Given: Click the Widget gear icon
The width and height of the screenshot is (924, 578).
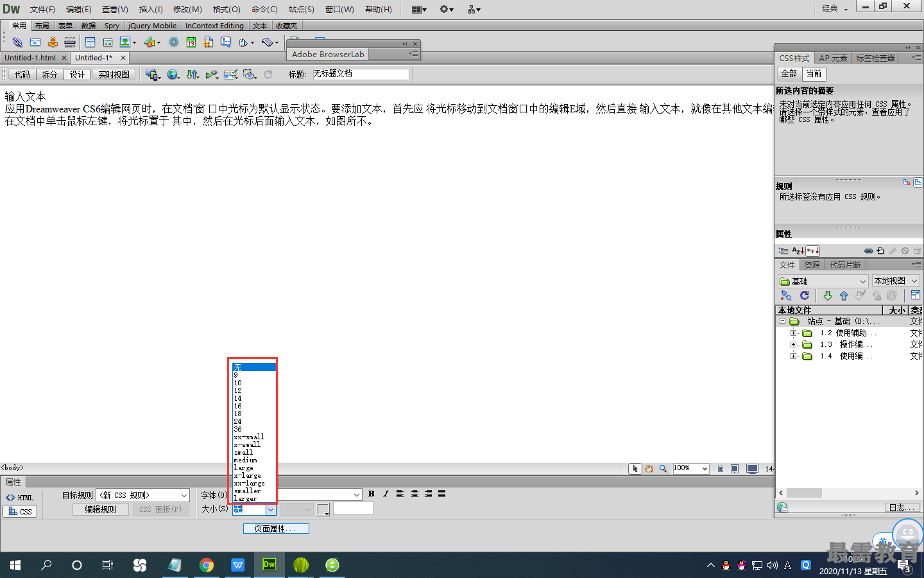Looking at the screenshot, I should tap(174, 42).
